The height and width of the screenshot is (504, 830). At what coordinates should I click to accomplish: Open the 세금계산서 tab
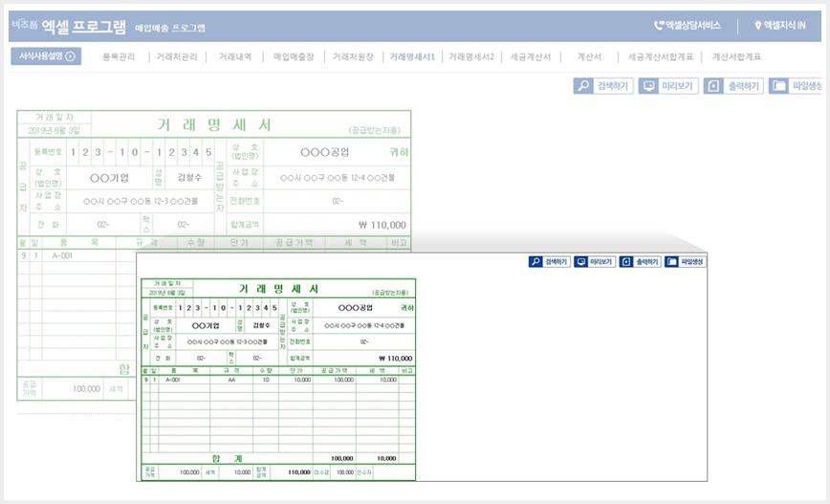click(531, 56)
